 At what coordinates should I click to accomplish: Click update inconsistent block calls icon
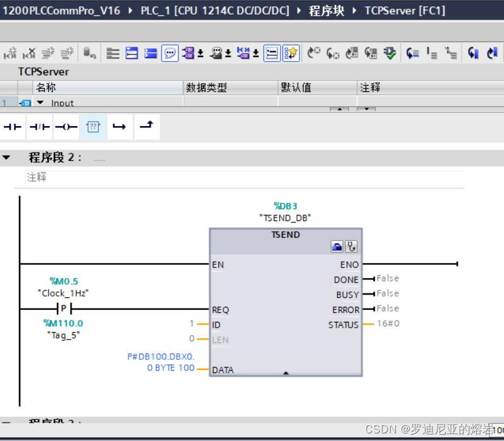(x=351, y=53)
